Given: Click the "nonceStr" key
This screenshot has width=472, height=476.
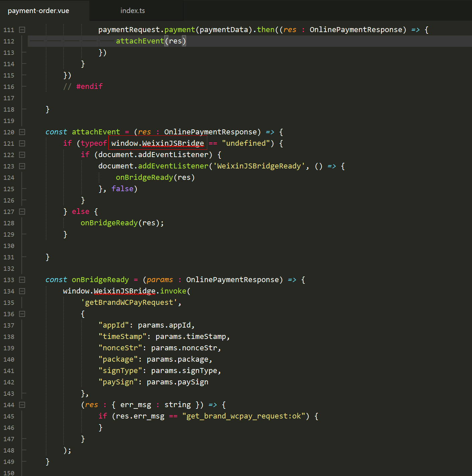Looking at the screenshot, I should click(x=120, y=348).
